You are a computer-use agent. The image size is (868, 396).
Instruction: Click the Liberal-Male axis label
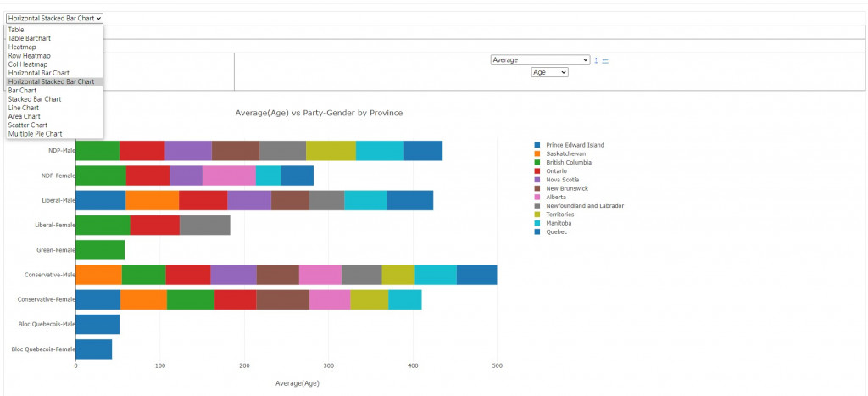(x=58, y=200)
